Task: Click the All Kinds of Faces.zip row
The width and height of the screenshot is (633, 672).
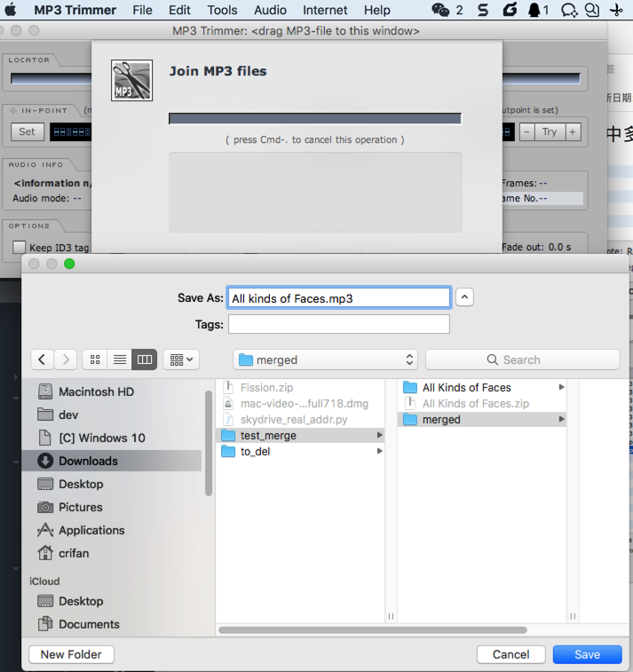Action: click(x=482, y=403)
